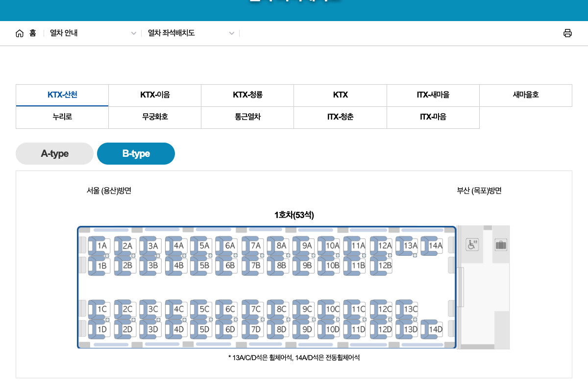Screen dimensions: 588x392
Task: Switch to the KTX tab
Action: [340, 95]
